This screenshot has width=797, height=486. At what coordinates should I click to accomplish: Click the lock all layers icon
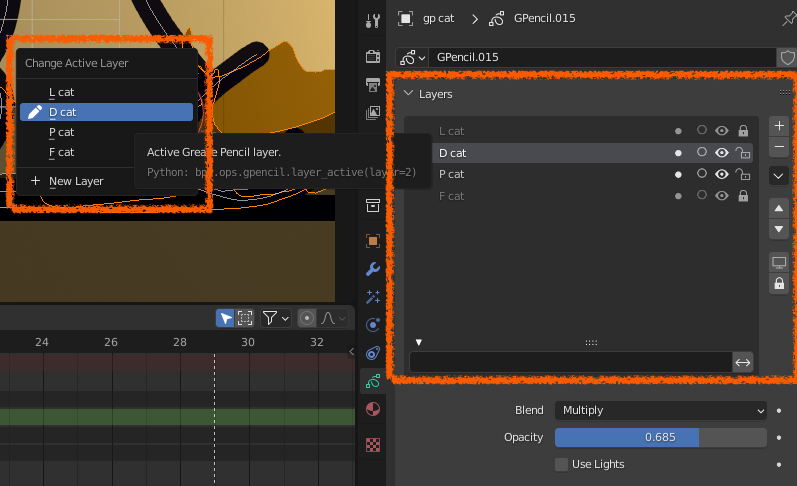pos(779,283)
